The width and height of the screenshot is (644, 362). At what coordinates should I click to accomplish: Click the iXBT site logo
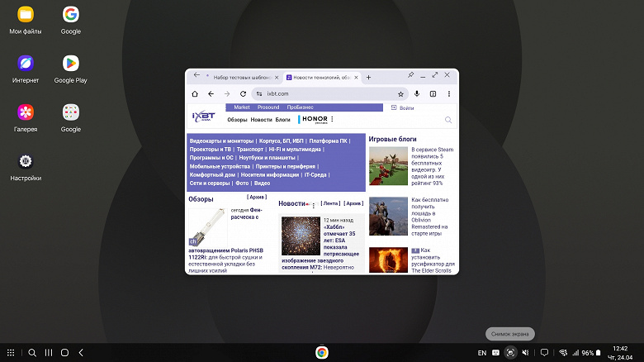[204, 116]
